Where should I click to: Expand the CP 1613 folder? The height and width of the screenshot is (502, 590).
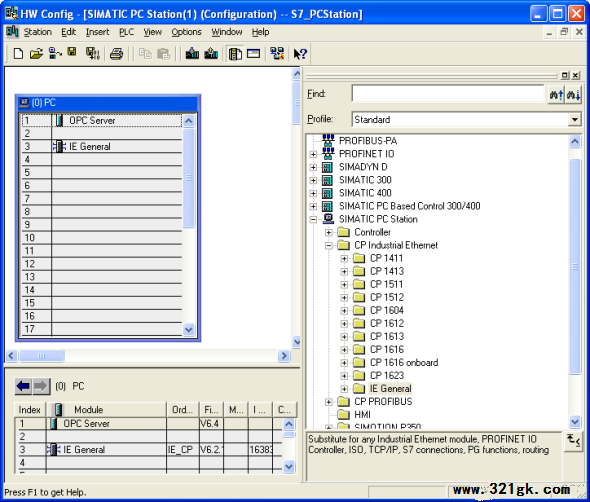point(344,337)
